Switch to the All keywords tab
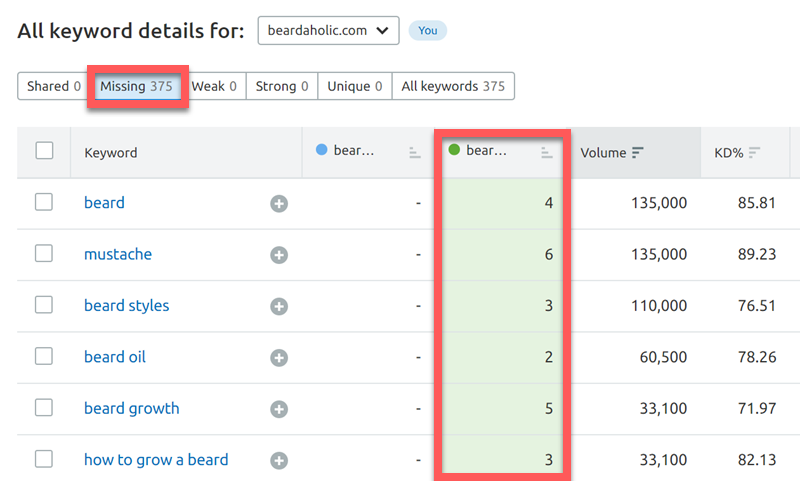Image resolution: width=800 pixels, height=481 pixels. 453,87
